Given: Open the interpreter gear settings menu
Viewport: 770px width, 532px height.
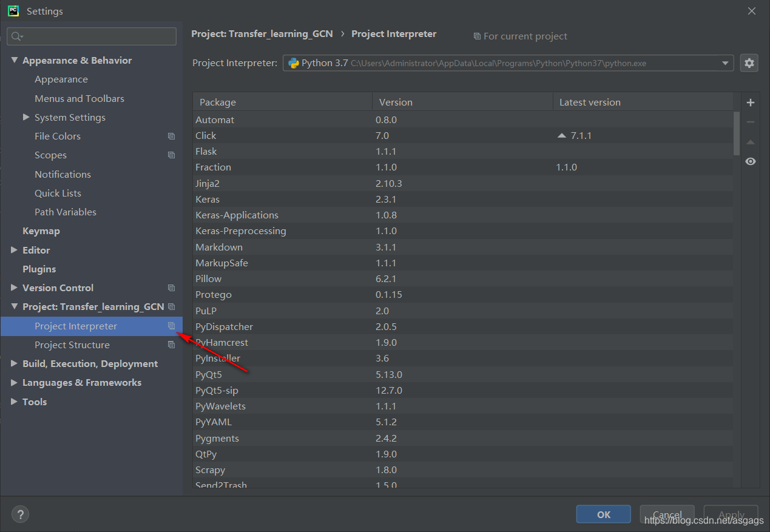Looking at the screenshot, I should tap(749, 63).
